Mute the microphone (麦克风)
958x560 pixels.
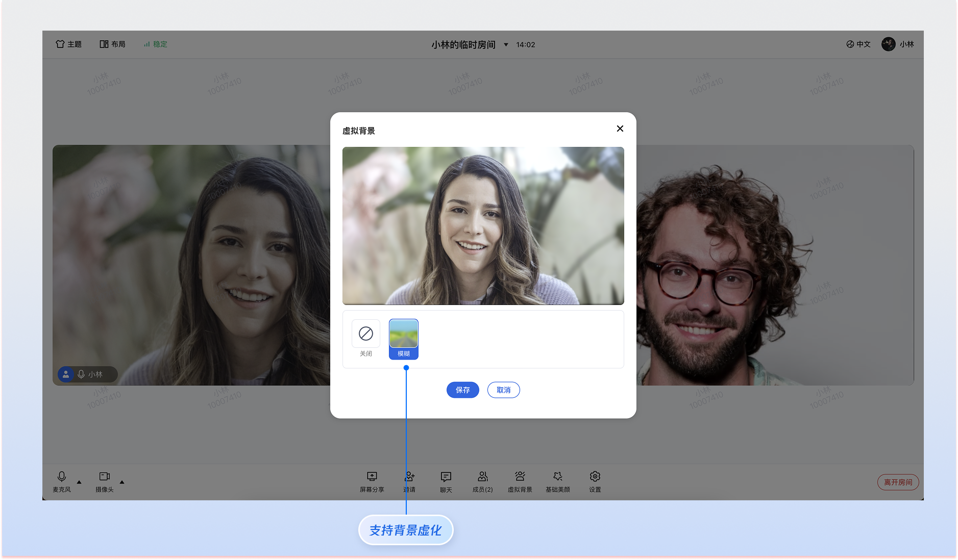(x=62, y=481)
